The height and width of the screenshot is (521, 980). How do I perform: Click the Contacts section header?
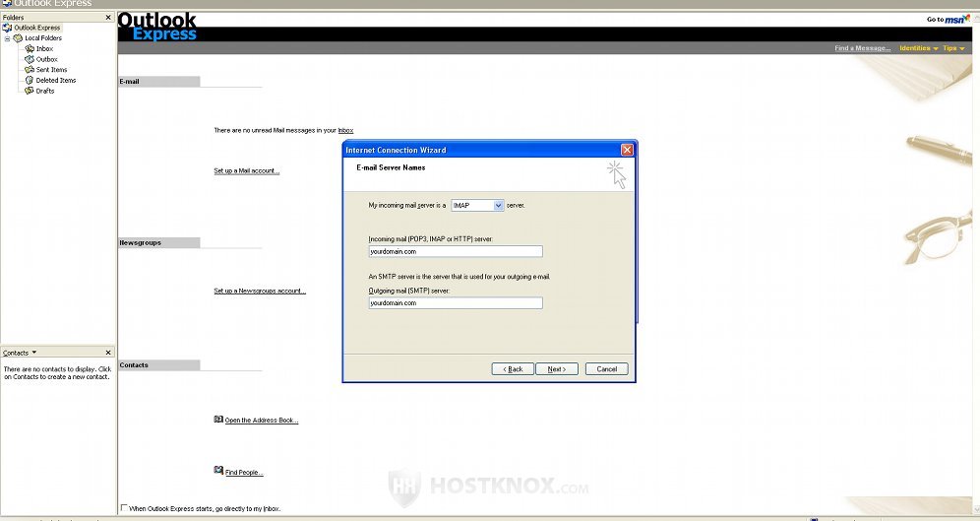tap(159, 365)
